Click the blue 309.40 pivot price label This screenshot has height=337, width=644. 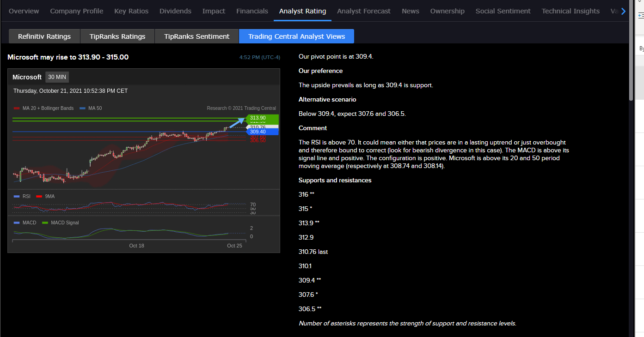[x=262, y=132]
